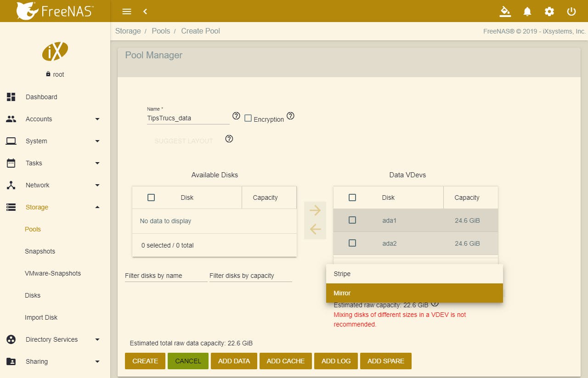Select all Data VDevs header checkbox

coord(352,197)
